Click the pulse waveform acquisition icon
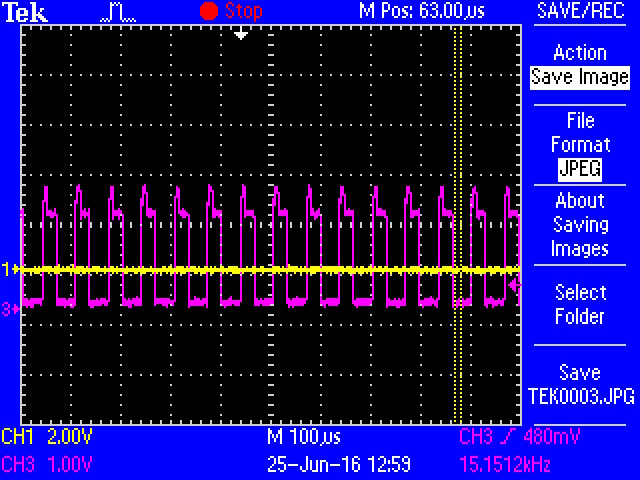 pos(118,13)
